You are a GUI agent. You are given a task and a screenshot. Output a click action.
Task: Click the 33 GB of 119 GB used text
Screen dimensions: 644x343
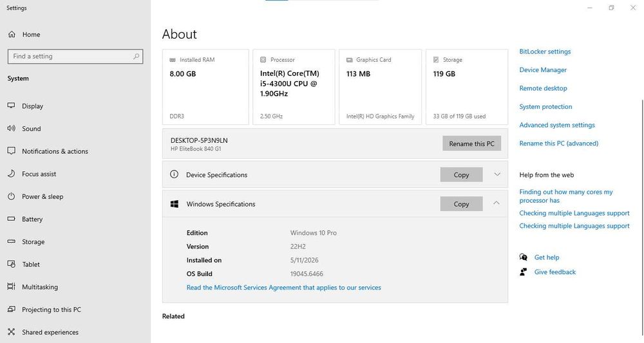coord(459,116)
